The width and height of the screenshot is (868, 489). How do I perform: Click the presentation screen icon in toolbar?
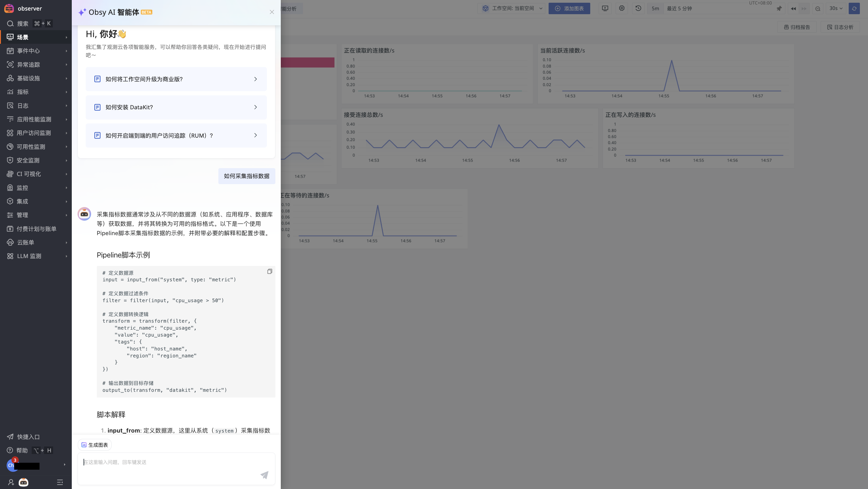coord(605,8)
